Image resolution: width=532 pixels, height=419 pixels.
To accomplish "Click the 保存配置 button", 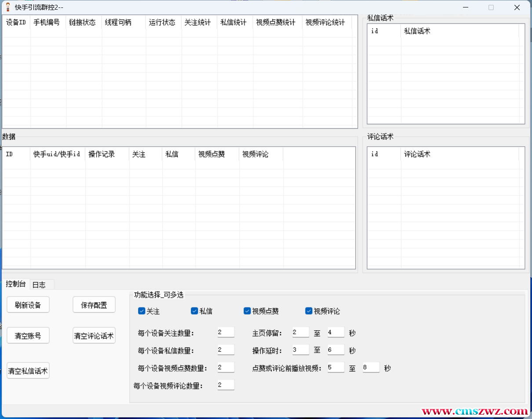I will [94, 305].
